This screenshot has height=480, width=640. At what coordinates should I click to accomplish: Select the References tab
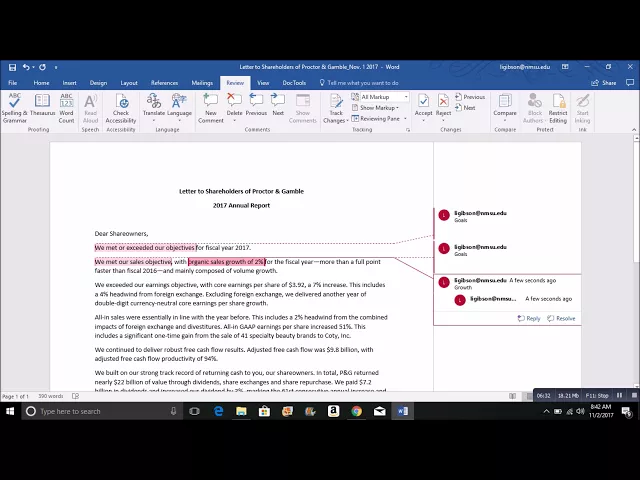pyautogui.click(x=164, y=83)
